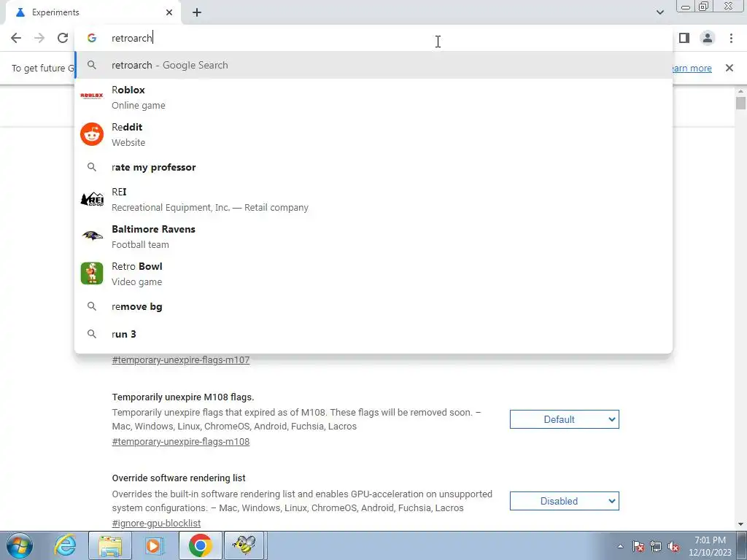Click the browser Forward arrow
The width and height of the screenshot is (747, 560).
(39, 38)
